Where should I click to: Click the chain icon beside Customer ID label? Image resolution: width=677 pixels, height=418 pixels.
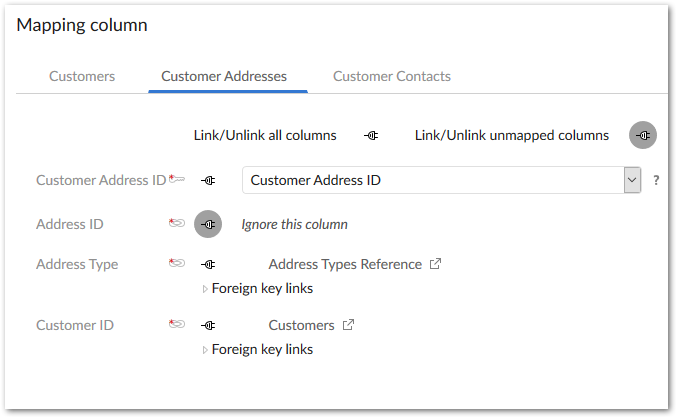coord(177,325)
